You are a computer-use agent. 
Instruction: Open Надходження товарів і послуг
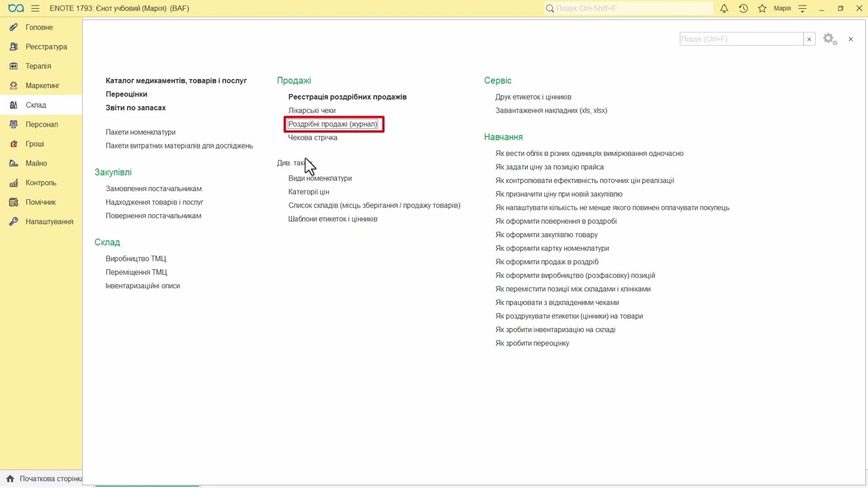pos(155,202)
